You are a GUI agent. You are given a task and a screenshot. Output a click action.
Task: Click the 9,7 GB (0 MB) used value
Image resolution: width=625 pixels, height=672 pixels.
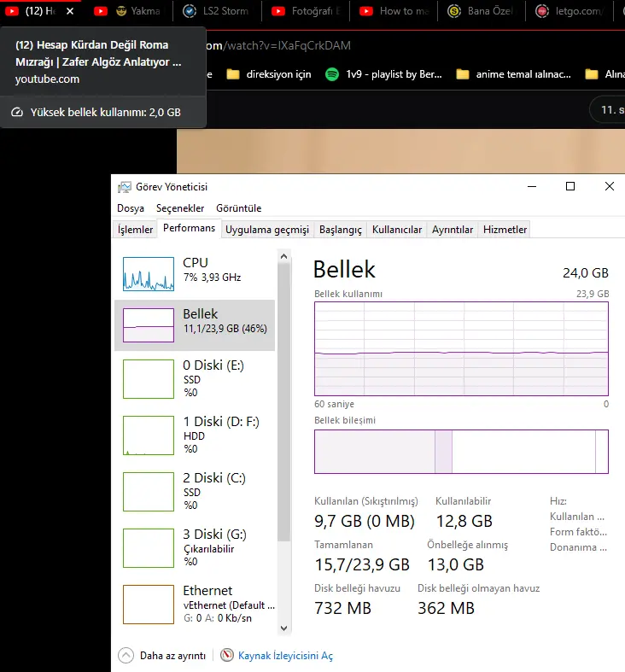365,521
